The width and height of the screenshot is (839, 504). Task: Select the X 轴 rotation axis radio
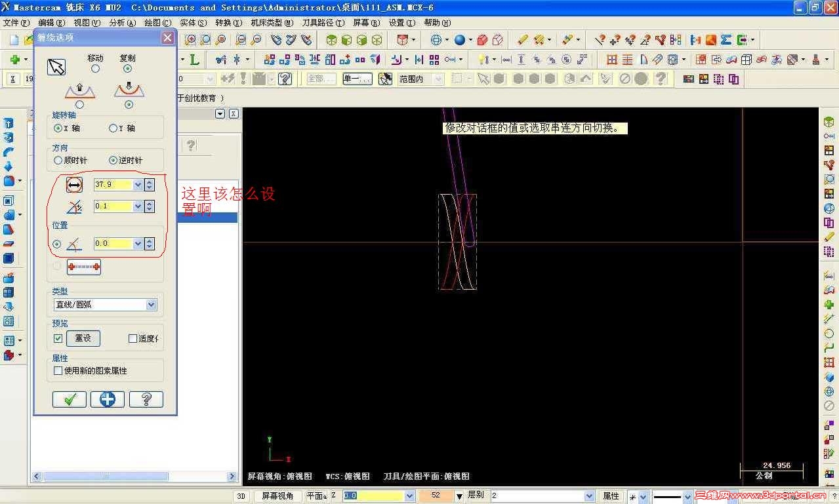click(x=58, y=128)
